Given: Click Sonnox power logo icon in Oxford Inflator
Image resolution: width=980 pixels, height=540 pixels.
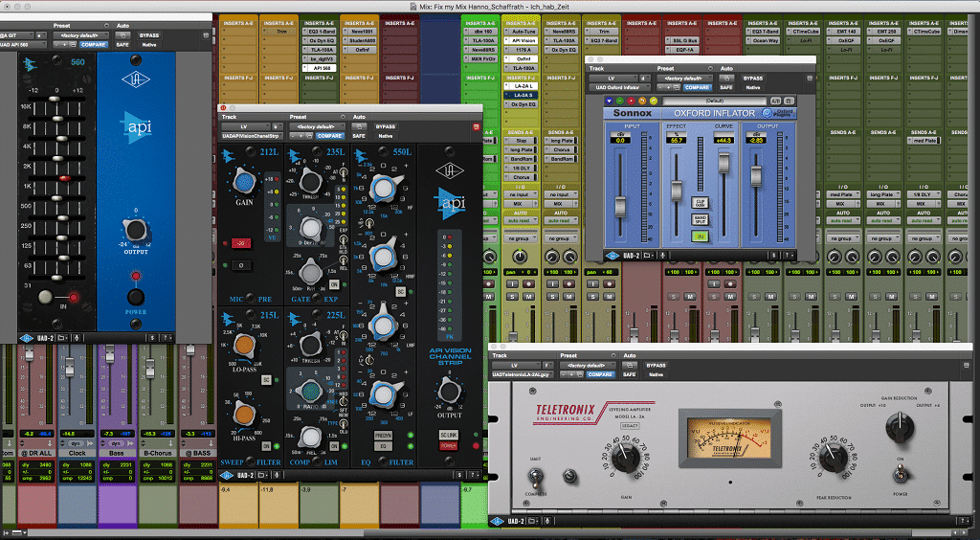Looking at the screenshot, I should 767,113.
